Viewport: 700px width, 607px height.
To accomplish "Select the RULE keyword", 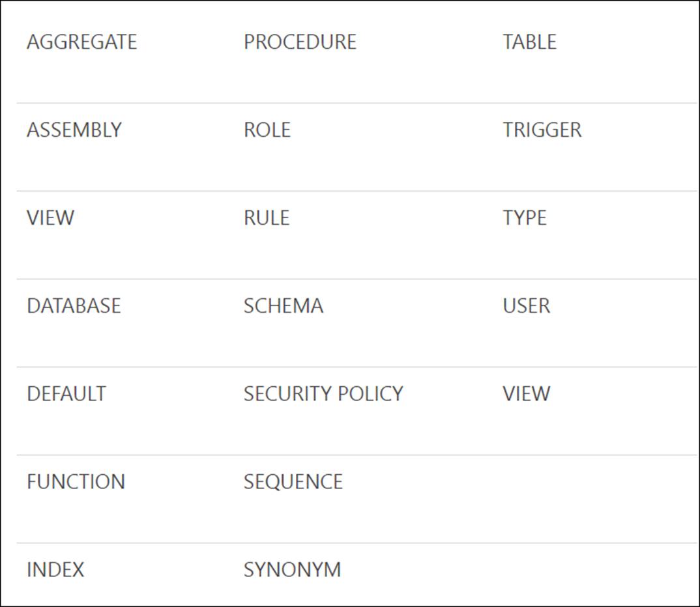I will coord(266,218).
